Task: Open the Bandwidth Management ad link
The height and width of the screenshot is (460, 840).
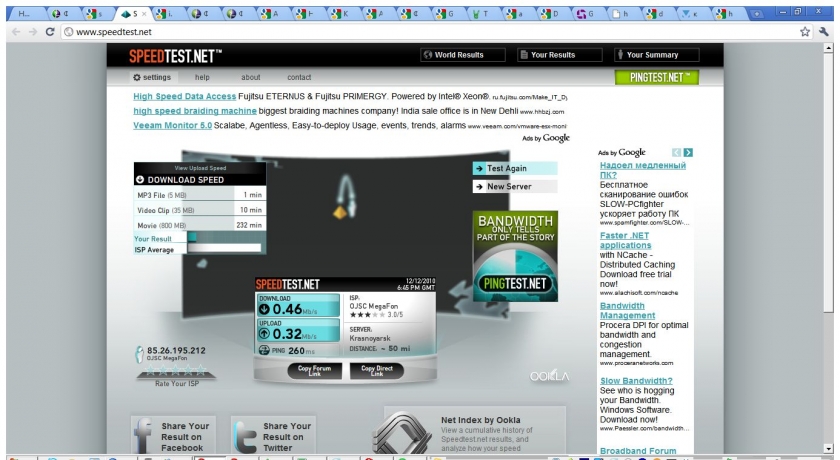Action: point(627,310)
